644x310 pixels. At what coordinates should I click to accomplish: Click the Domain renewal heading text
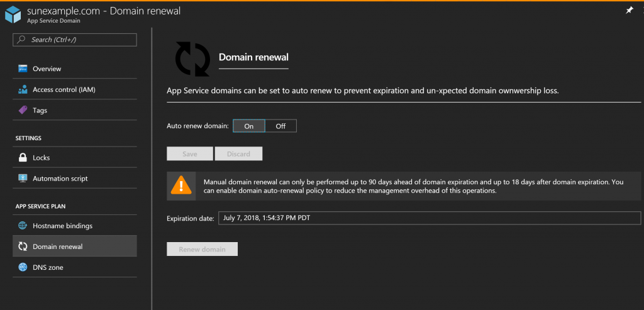click(x=253, y=57)
